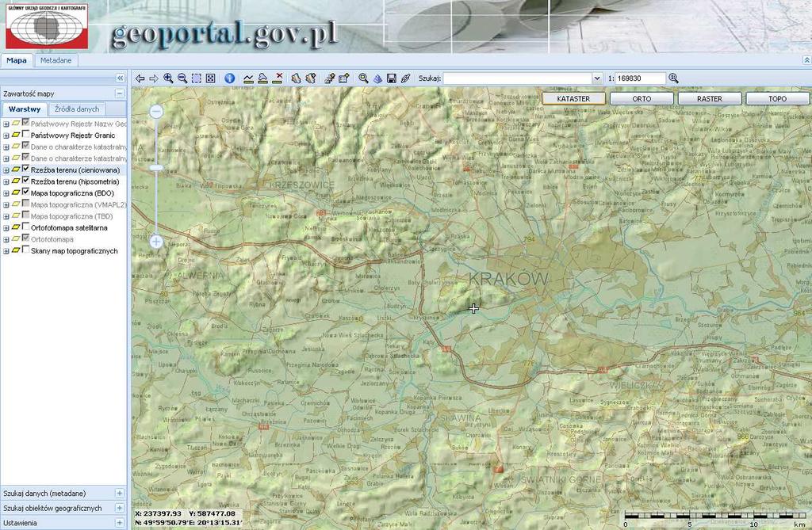The image size is (812, 530).
Task: Toggle Mapa topograficzna (TBD) checkbox
Action: [25, 215]
